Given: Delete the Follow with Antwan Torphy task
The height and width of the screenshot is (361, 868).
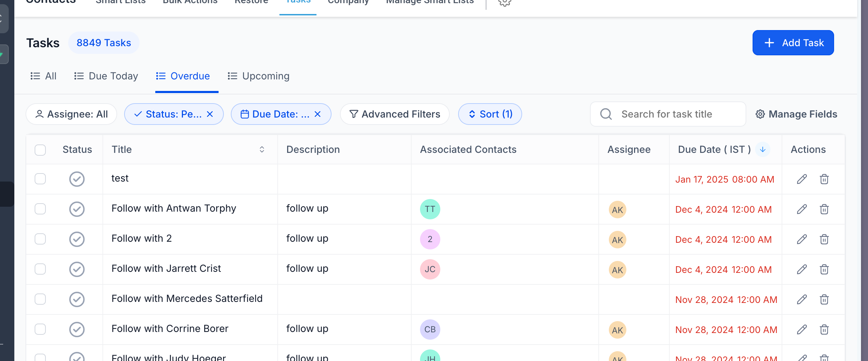Looking at the screenshot, I should tap(824, 209).
